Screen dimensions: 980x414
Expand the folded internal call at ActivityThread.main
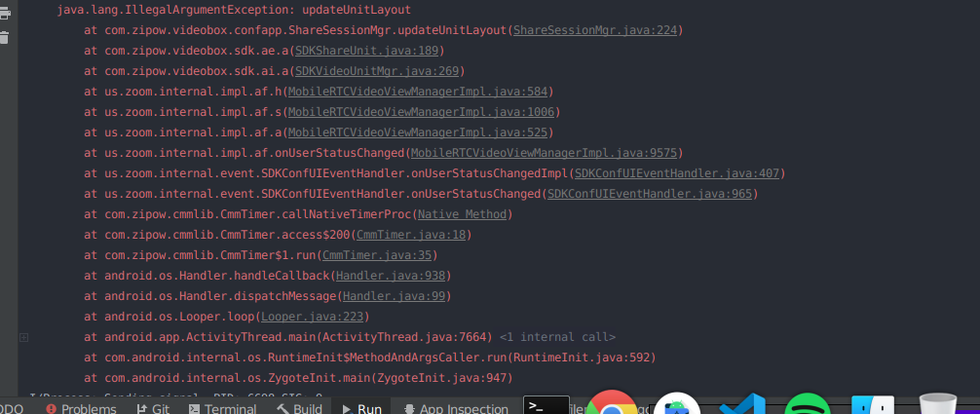pyautogui.click(x=23, y=337)
